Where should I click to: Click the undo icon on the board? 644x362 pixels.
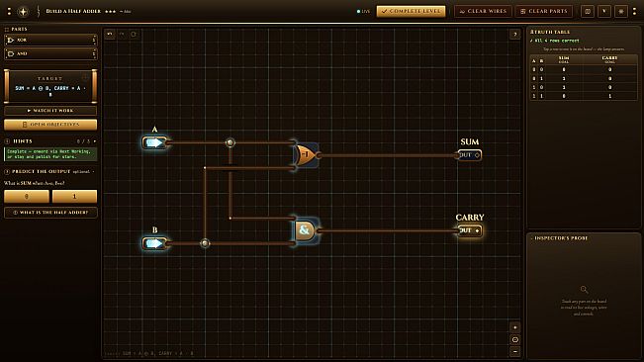(110, 34)
